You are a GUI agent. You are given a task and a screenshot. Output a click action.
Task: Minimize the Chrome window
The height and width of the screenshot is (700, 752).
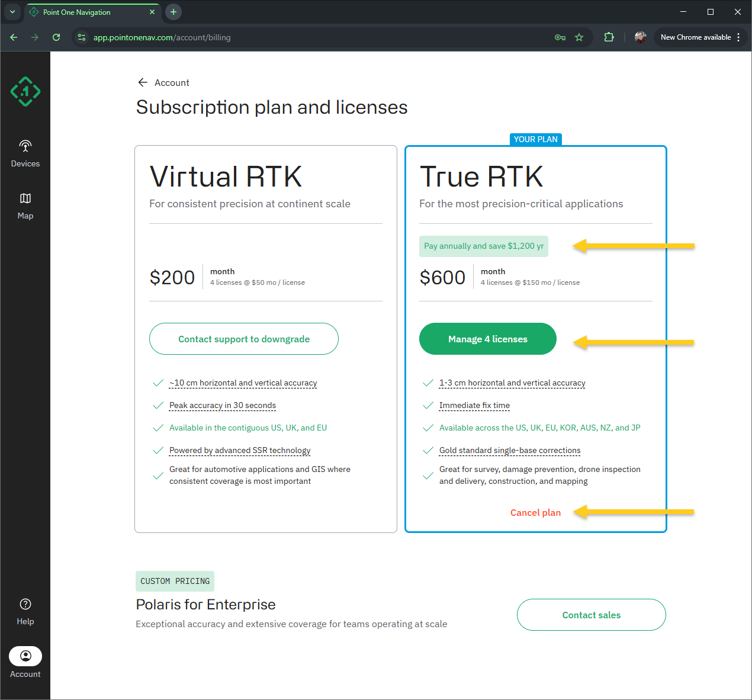tap(683, 12)
